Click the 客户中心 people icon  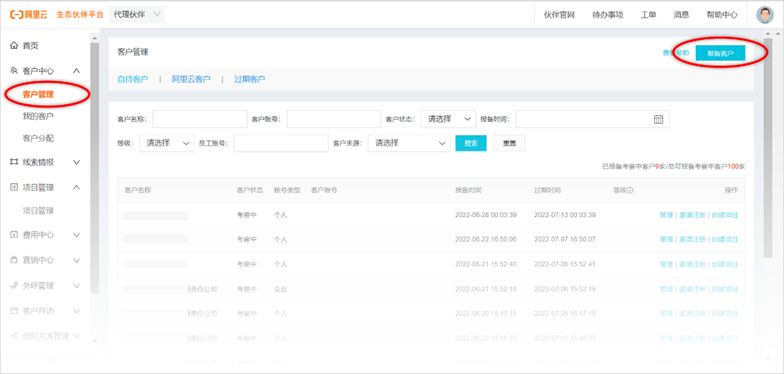(14, 71)
